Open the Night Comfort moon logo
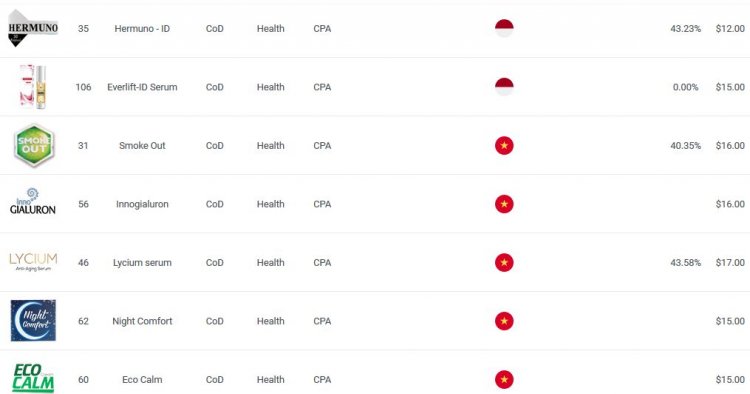Screen dimensions: 750x394 [x=33, y=320]
